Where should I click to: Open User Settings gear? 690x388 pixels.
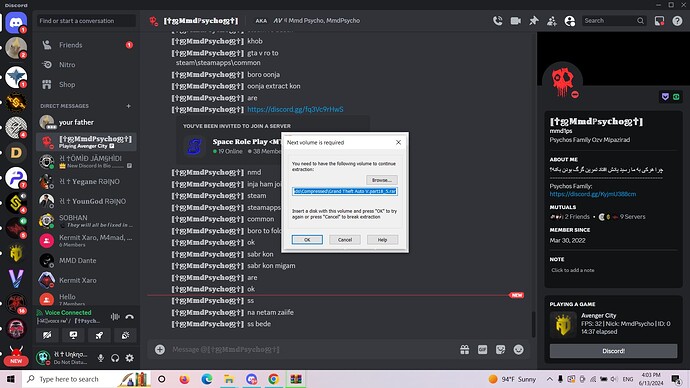click(x=129, y=358)
